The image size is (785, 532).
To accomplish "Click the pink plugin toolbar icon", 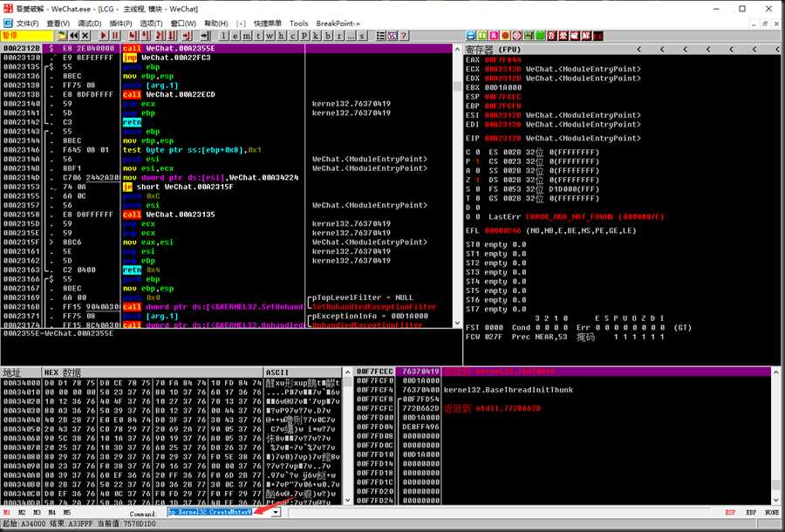I will coord(494,36).
